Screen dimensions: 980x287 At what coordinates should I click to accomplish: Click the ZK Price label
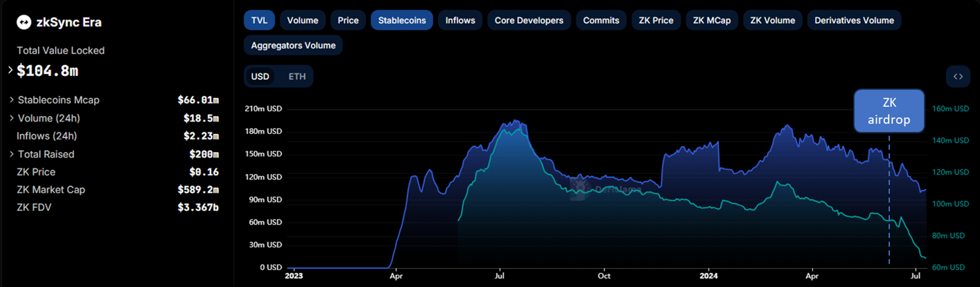36,172
